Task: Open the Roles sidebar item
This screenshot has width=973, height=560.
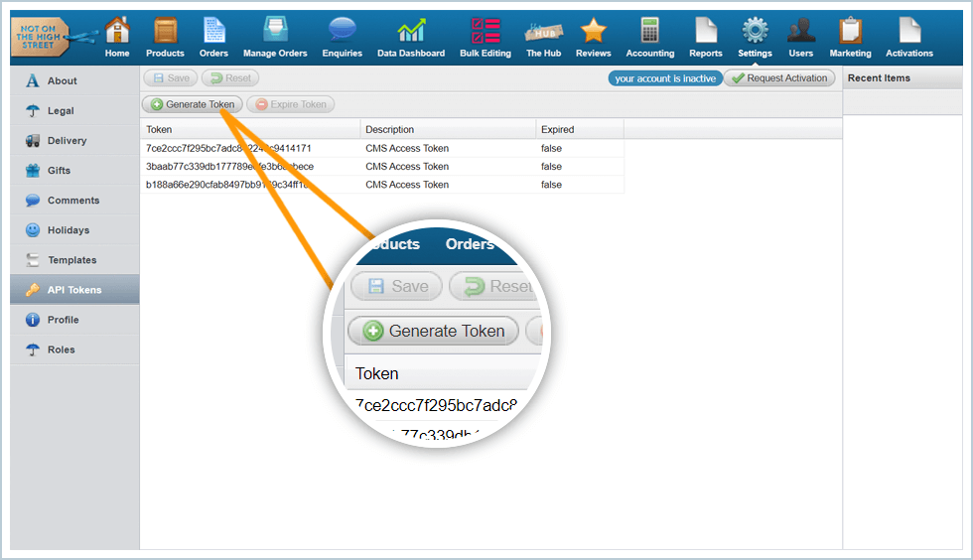Action: click(61, 350)
